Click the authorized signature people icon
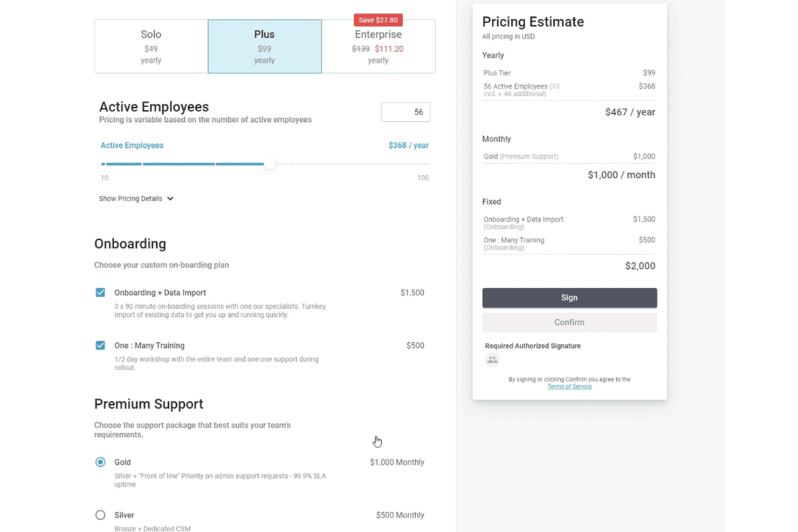 point(492,360)
